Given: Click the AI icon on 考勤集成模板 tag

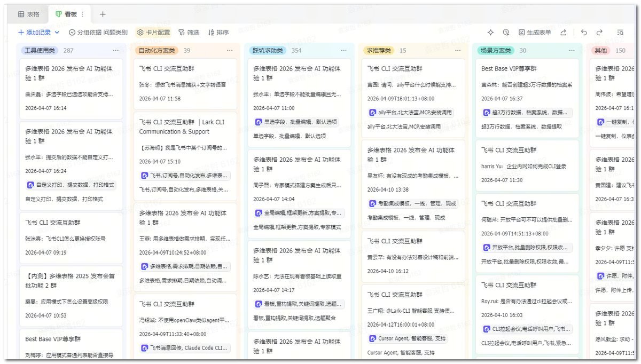Looking at the screenshot, I should tap(372, 204).
